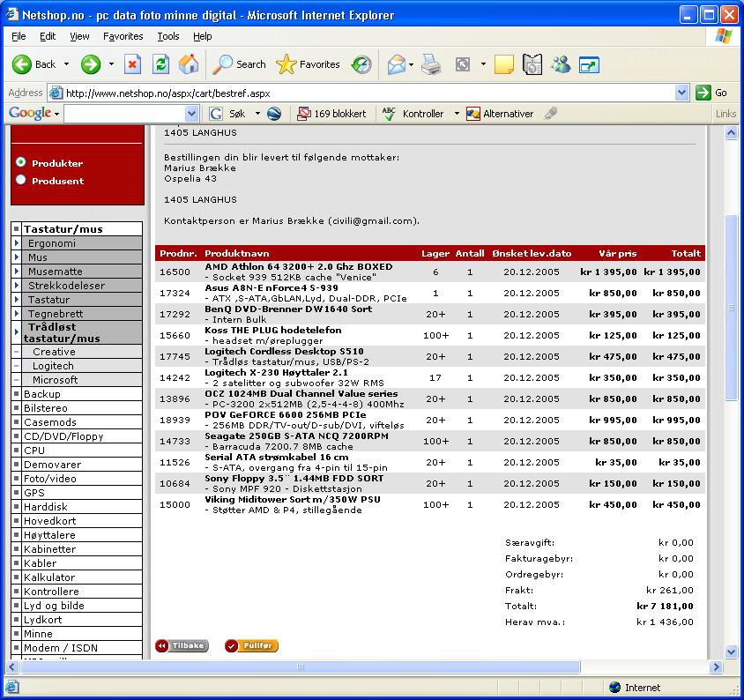Click the vertical scrollbar down arrow
Screen dimensions: 744x700
[731, 652]
